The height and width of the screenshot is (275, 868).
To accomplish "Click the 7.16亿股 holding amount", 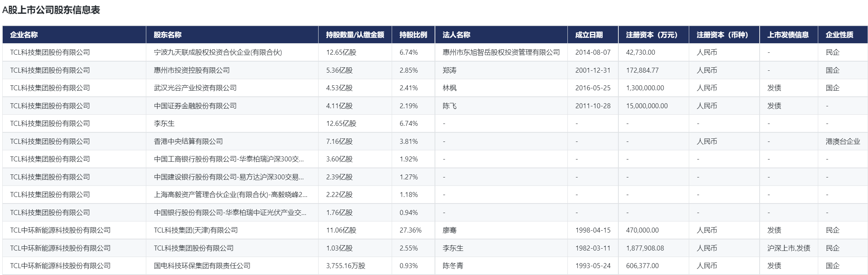I will click(x=339, y=142).
